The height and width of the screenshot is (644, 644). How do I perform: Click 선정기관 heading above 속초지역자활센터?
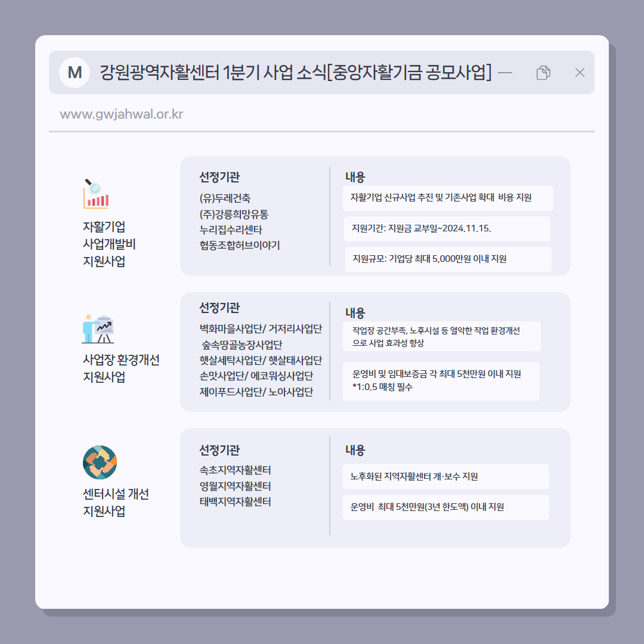pyautogui.click(x=219, y=450)
